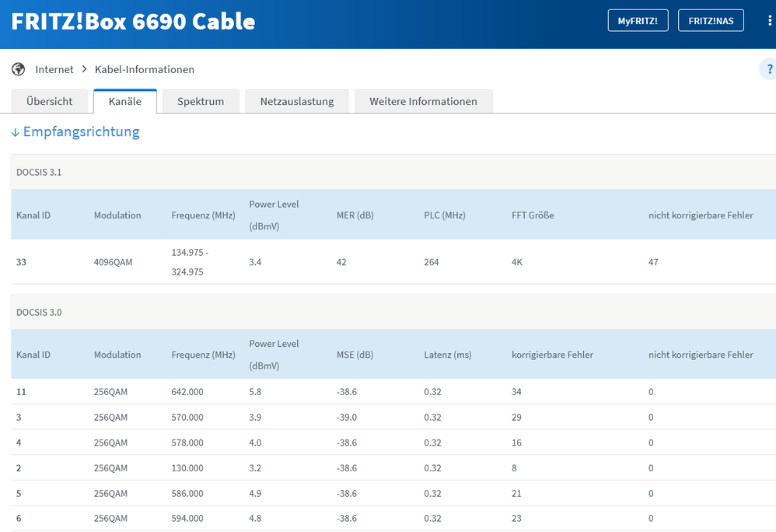Select the 256QAM row for channel 11

click(311, 392)
